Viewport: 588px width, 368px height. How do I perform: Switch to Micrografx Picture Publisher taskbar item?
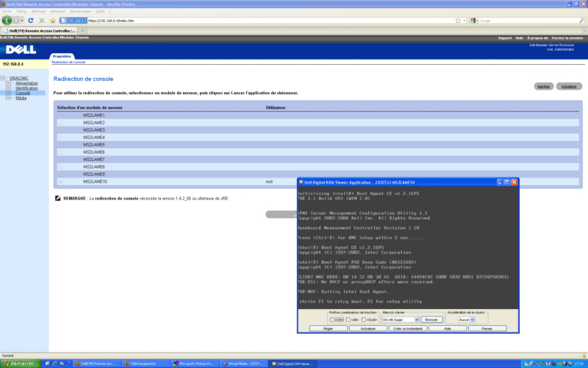194,364
